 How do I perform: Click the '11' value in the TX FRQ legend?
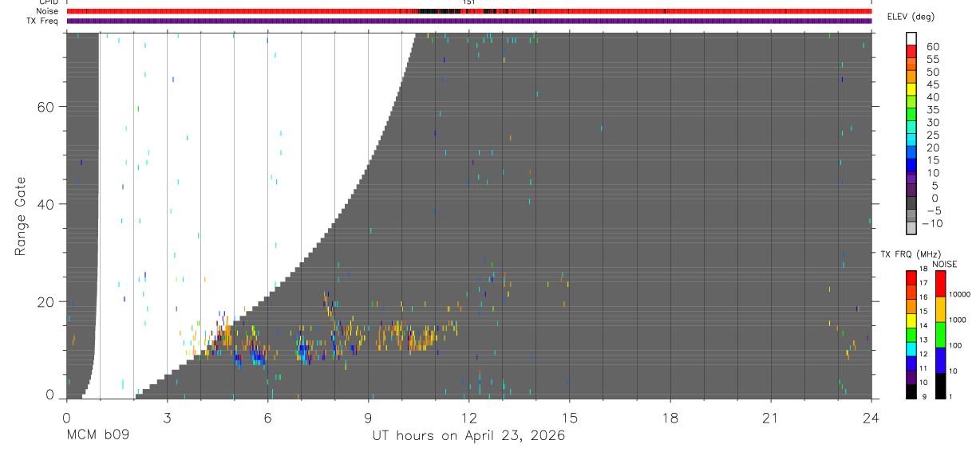(x=923, y=368)
